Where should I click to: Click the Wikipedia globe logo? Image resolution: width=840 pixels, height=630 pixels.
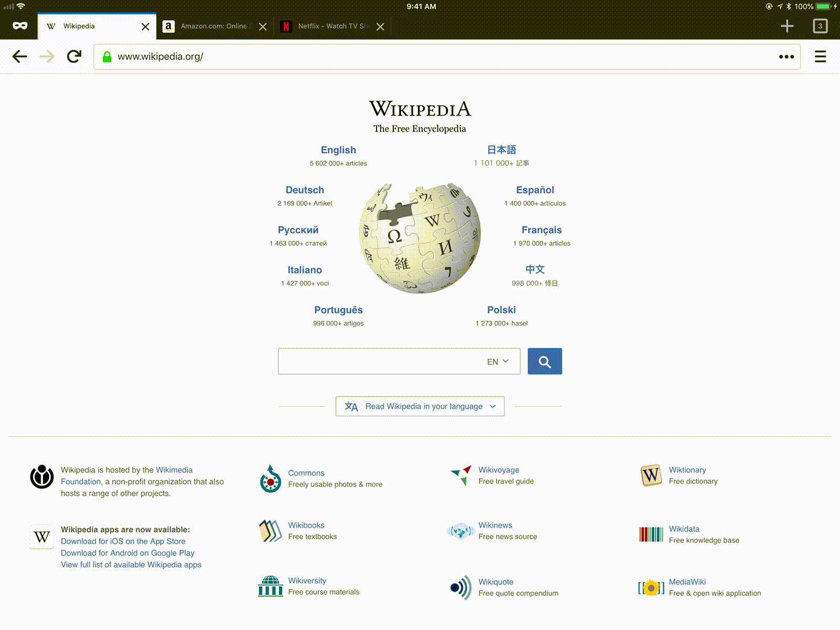pyautogui.click(x=420, y=238)
